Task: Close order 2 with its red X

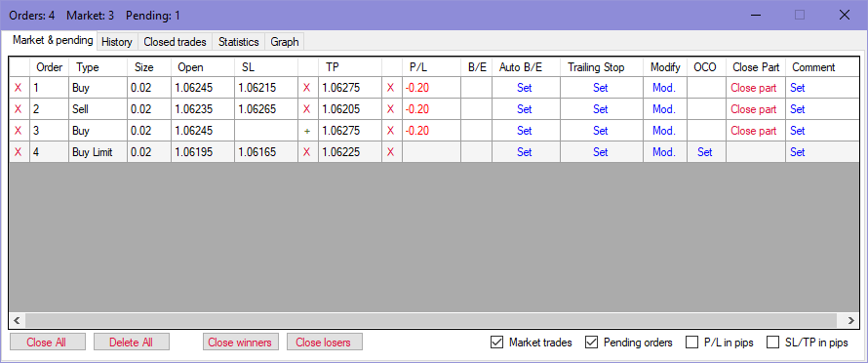Action: [x=19, y=109]
